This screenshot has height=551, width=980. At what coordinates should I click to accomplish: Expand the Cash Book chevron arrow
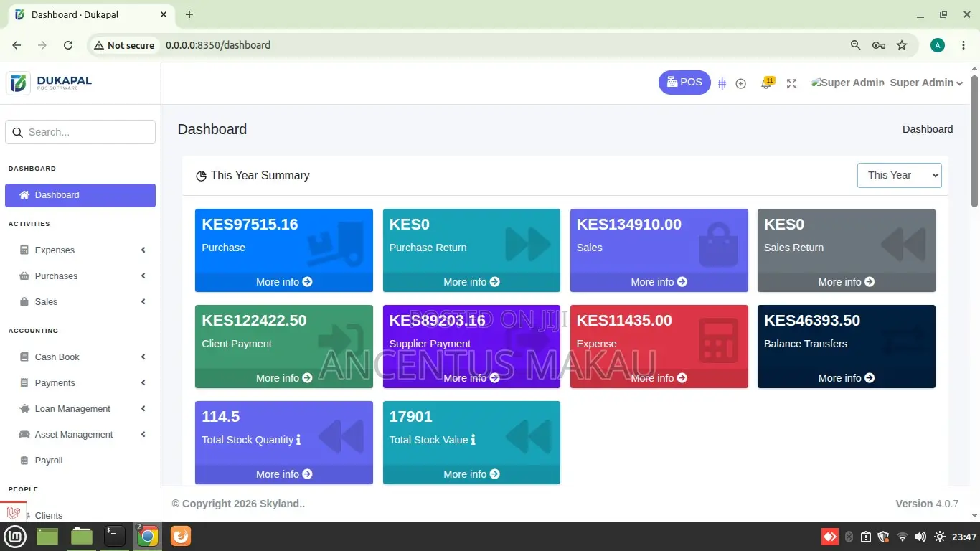143,357
